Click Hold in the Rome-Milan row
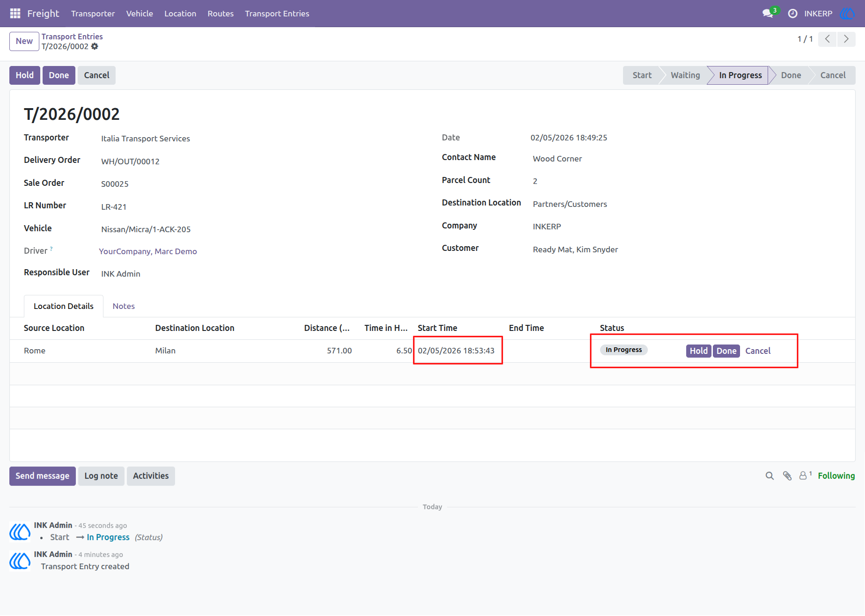The height and width of the screenshot is (616, 865). click(x=699, y=351)
